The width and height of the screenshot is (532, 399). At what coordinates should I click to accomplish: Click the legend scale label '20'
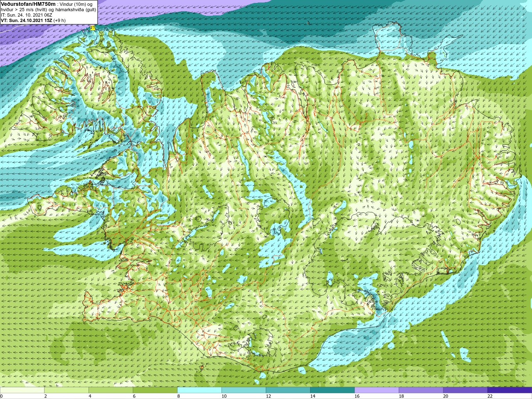[x=446, y=396]
